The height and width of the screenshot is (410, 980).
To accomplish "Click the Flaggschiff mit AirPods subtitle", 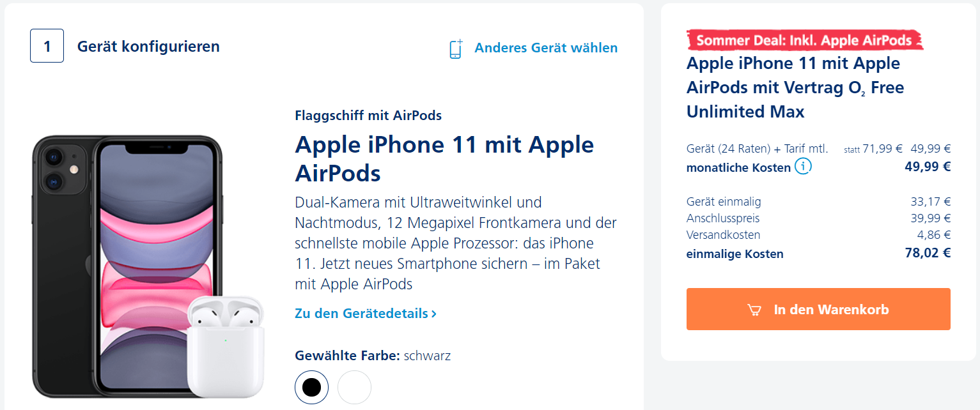I will [x=368, y=116].
